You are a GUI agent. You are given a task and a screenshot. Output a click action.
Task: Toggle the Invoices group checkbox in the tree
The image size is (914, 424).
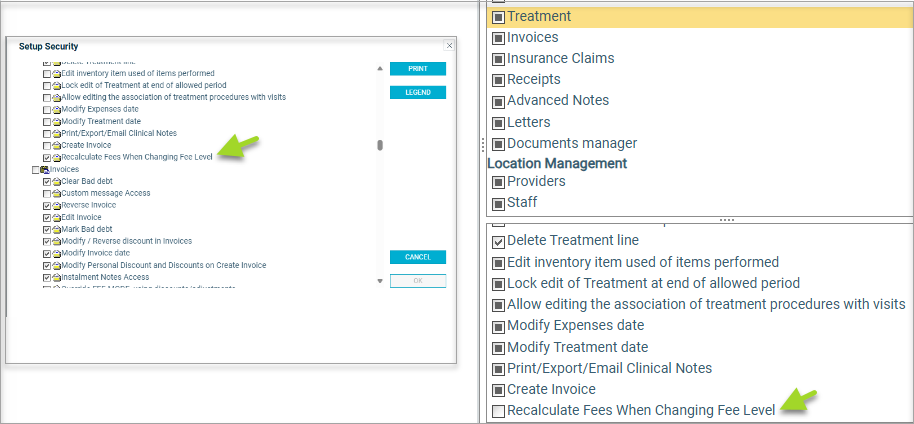coord(36,170)
